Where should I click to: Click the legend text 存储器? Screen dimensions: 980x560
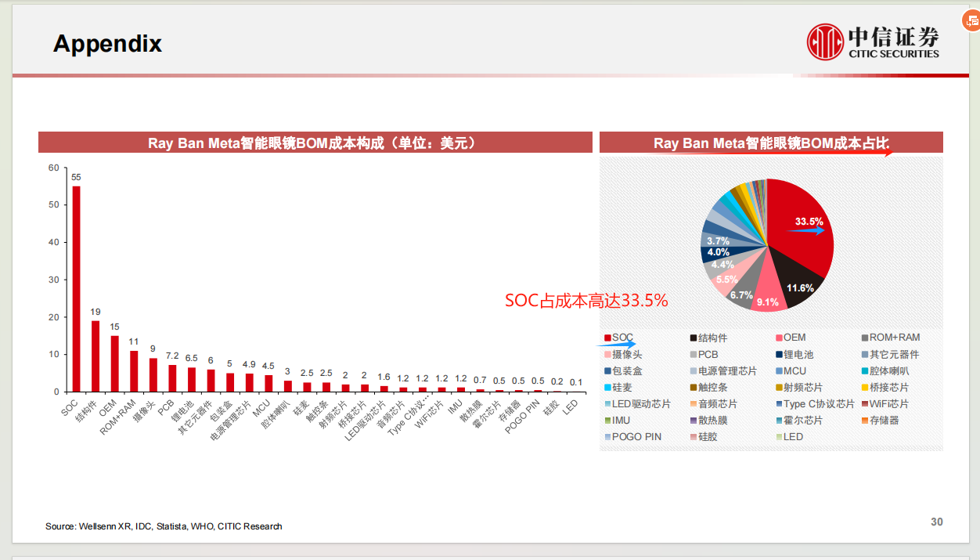click(885, 421)
